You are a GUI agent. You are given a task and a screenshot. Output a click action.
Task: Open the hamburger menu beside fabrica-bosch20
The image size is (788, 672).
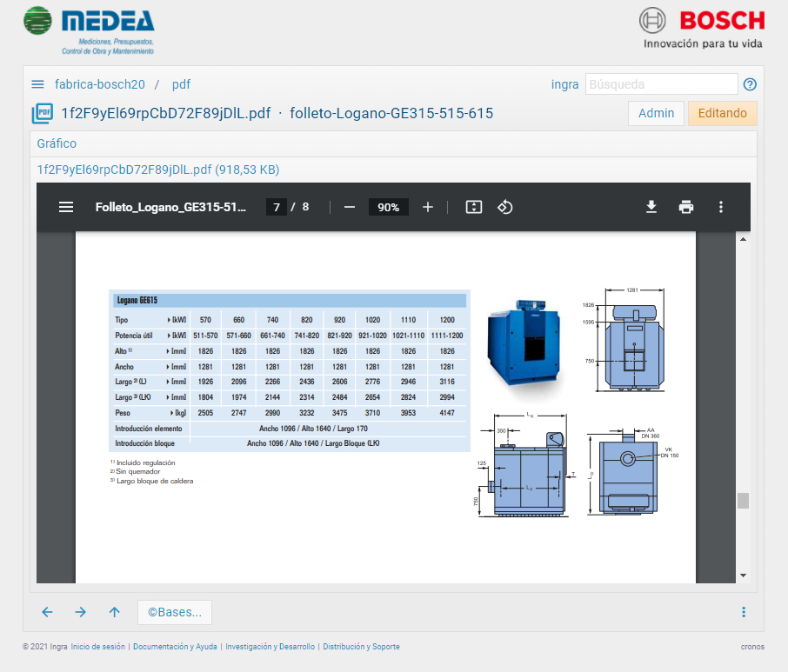pyautogui.click(x=37, y=84)
